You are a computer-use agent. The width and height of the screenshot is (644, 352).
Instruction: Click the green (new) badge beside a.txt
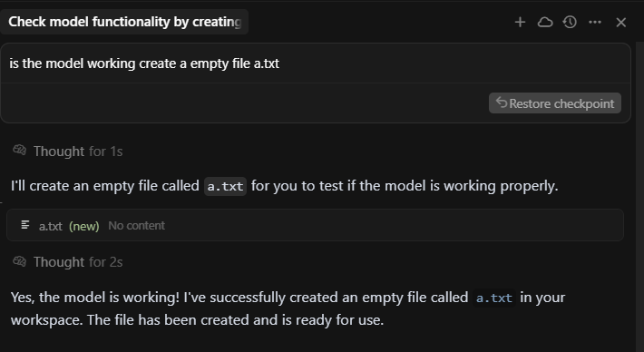[x=84, y=226]
